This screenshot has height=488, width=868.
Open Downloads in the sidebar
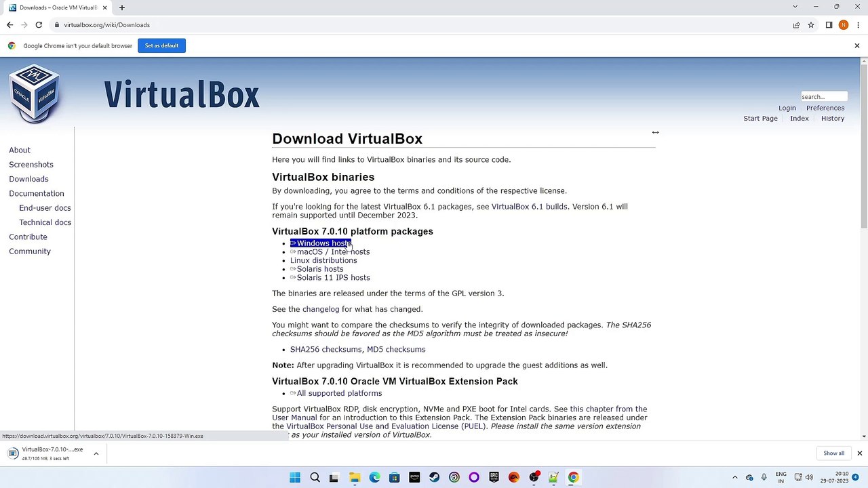pyautogui.click(x=28, y=179)
